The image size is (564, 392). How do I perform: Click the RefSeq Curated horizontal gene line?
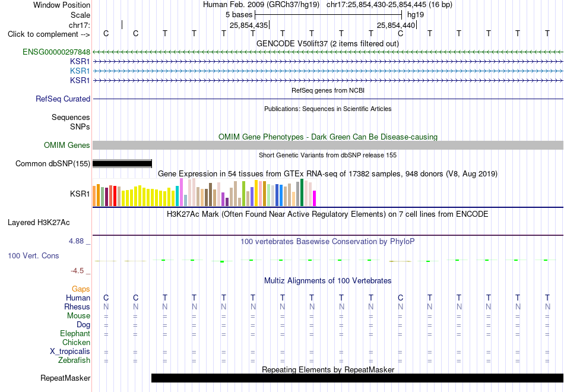tap(328, 99)
